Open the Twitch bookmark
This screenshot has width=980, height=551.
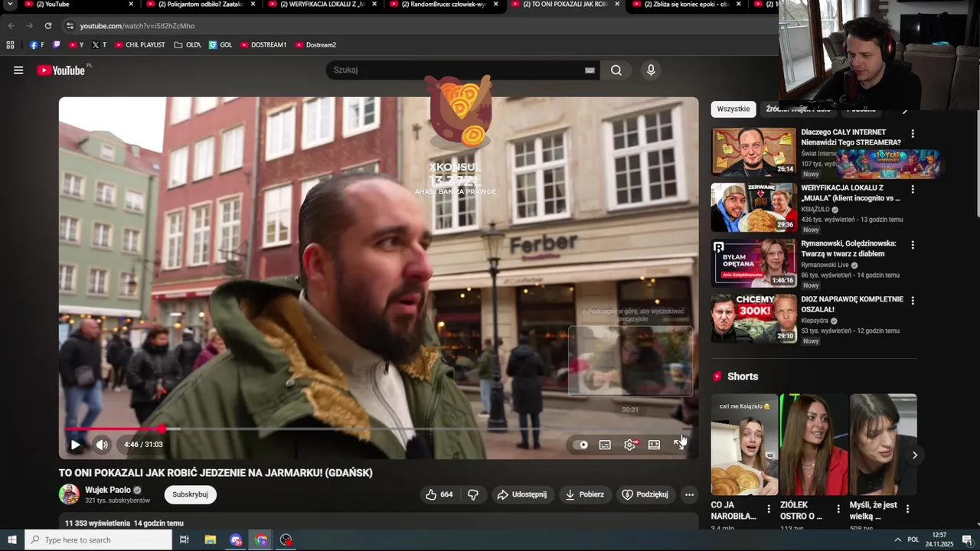(x=56, y=45)
